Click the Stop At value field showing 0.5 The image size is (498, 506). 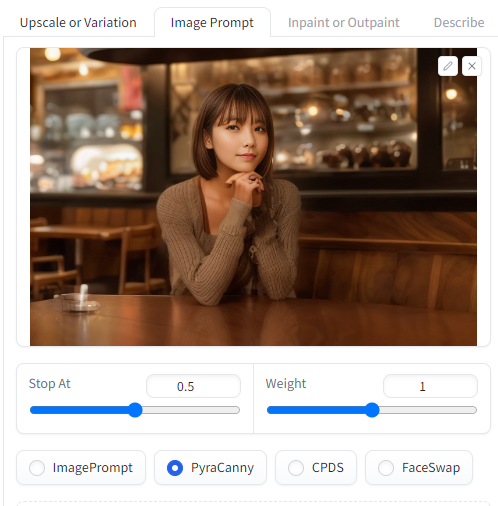(x=193, y=386)
